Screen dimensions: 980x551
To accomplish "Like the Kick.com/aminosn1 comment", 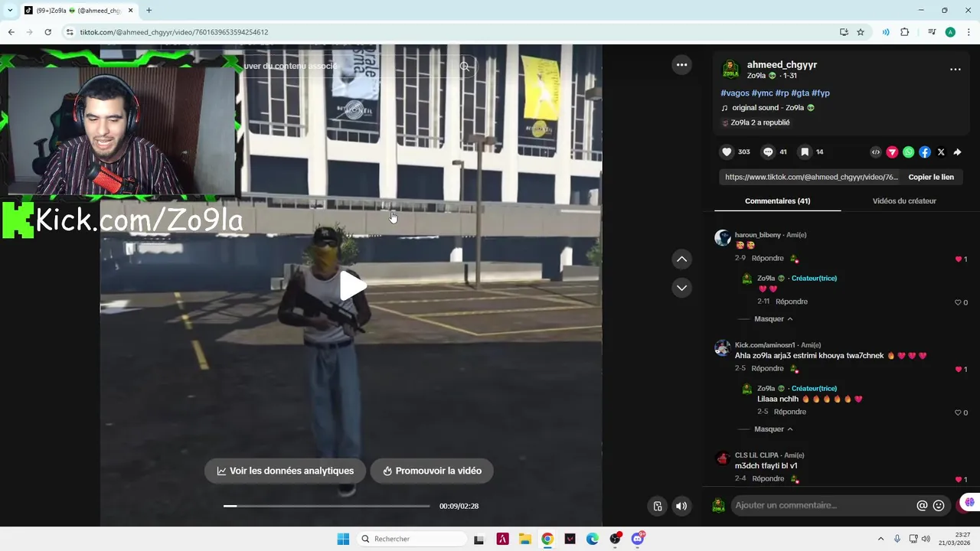I will point(958,370).
